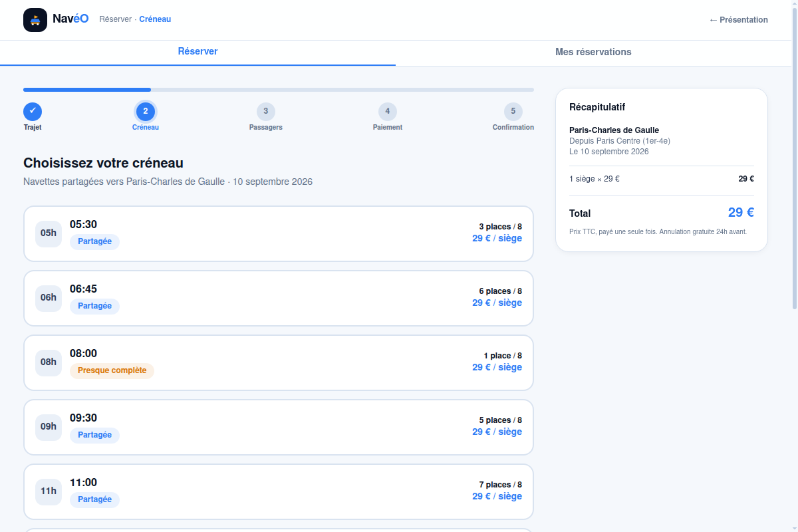Click the NavéO shuttle logo icon
This screenshot has height=532, width=798.
(x=35, y=20)
